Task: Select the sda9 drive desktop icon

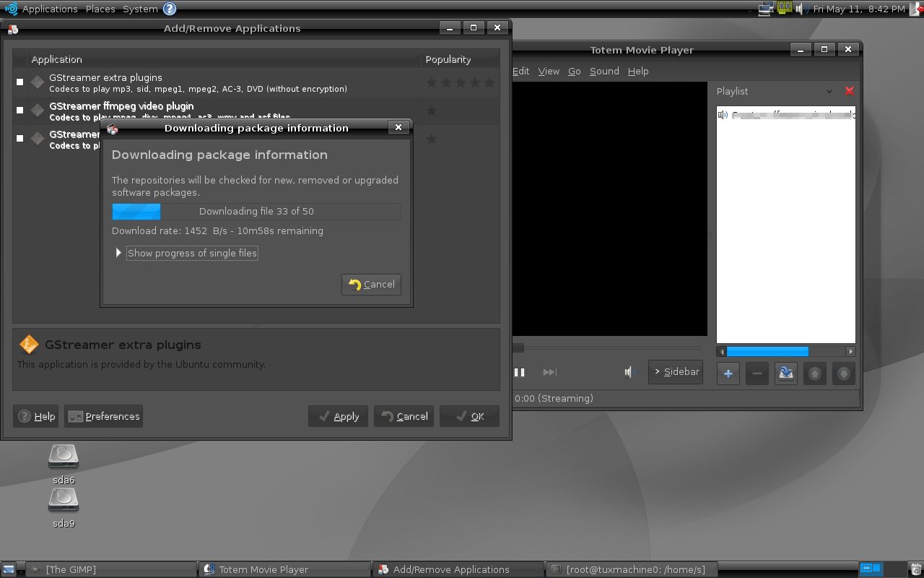Action: 64,507
